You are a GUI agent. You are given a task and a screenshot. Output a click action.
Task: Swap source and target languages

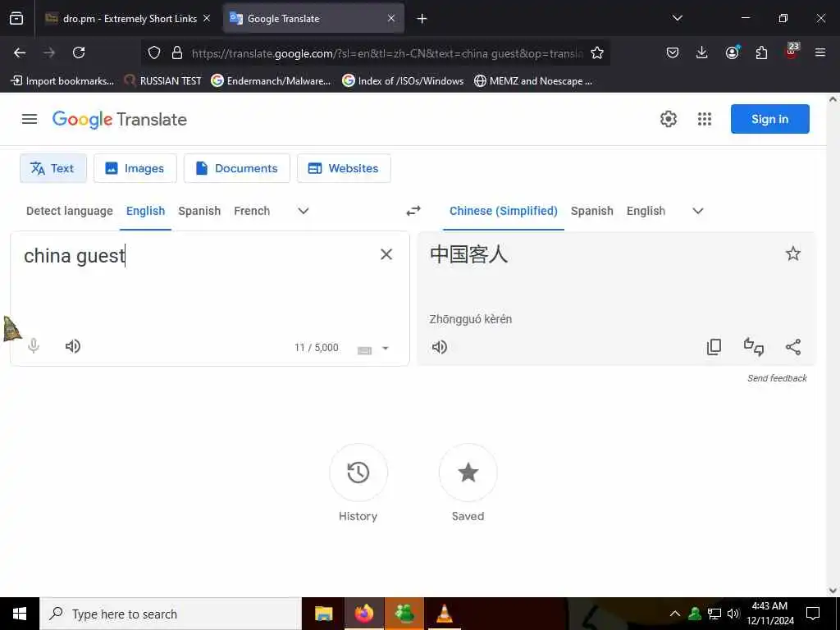(413, 211)
